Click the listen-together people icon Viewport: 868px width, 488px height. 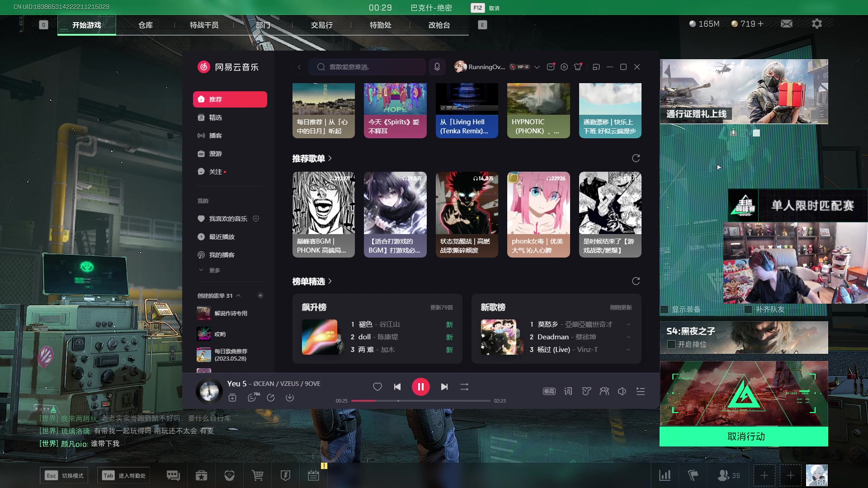click(604, 391)
